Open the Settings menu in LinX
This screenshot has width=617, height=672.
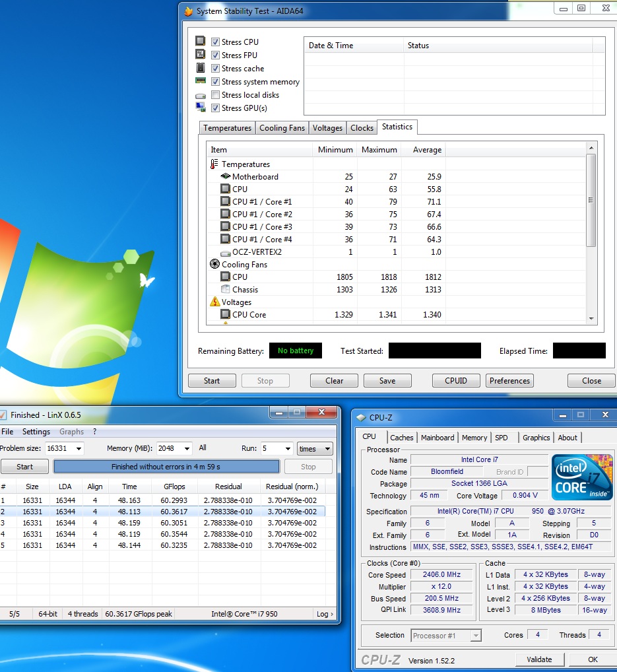[x=36, y=432]
